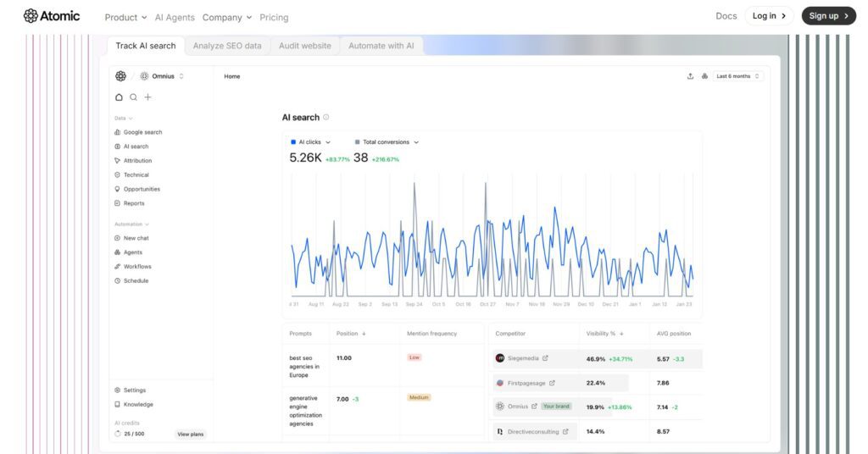The image size is (868, 454).
Task: Click the Low mention frequency badge
Action: click(415, 357)
